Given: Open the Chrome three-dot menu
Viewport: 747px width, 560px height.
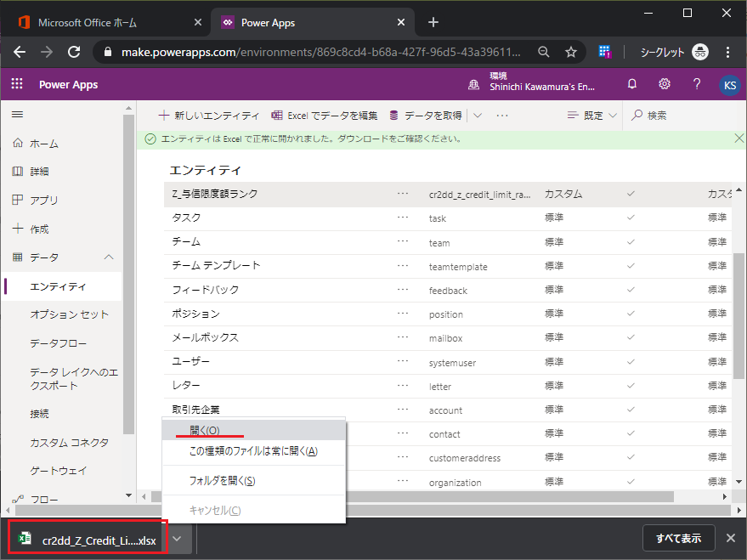Looking at the screenshot, I should tap(727, 52).
